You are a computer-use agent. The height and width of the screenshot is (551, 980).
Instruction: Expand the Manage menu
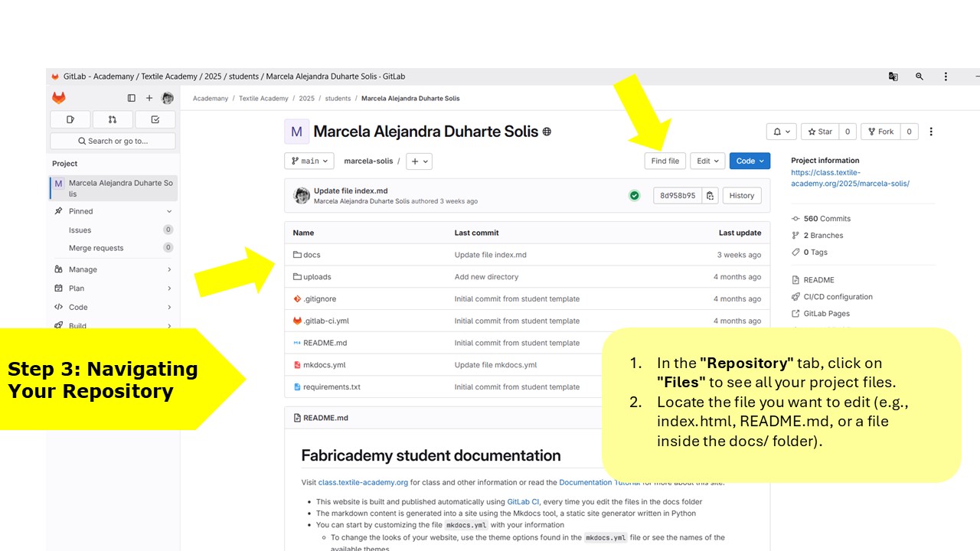(113, 269)
